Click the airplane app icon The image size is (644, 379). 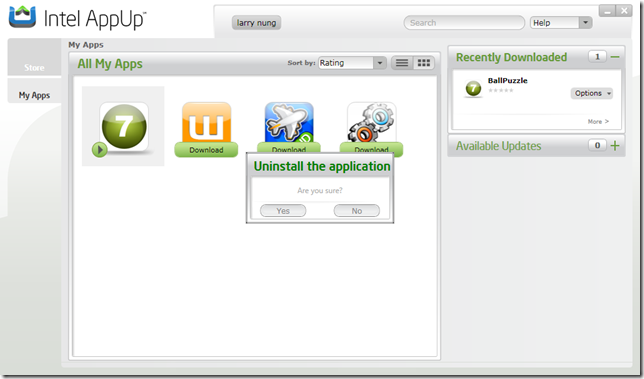pyautogui.click(x=289, y=122)
